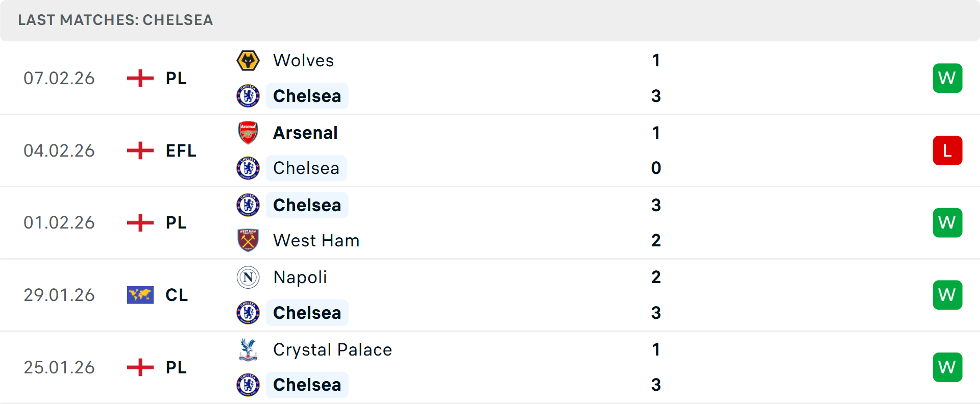
Task: Open the Wolves team link
Action: coord(303,61)
